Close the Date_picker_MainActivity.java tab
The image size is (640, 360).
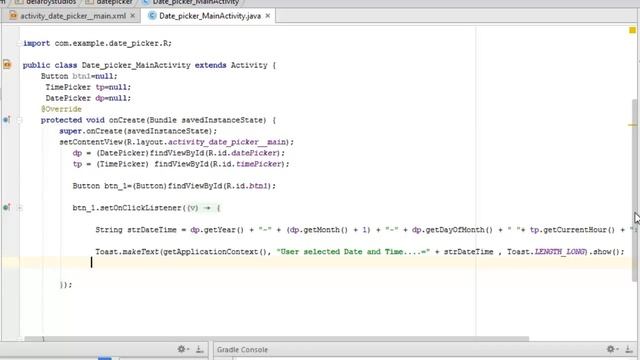(268, 16)
